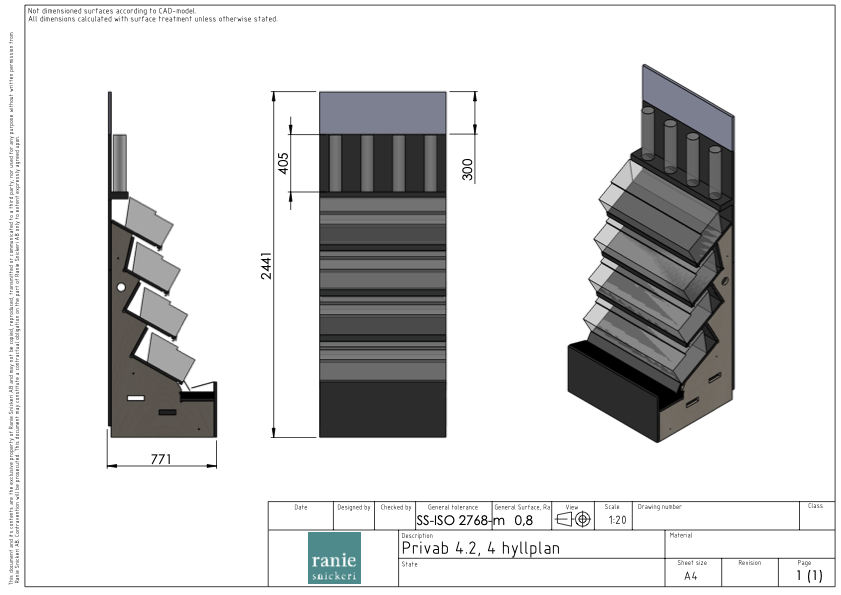This screenshot has width=841, height=595.
Task: Select the 405 vertical dimension
Action: [x=283, y=161]
